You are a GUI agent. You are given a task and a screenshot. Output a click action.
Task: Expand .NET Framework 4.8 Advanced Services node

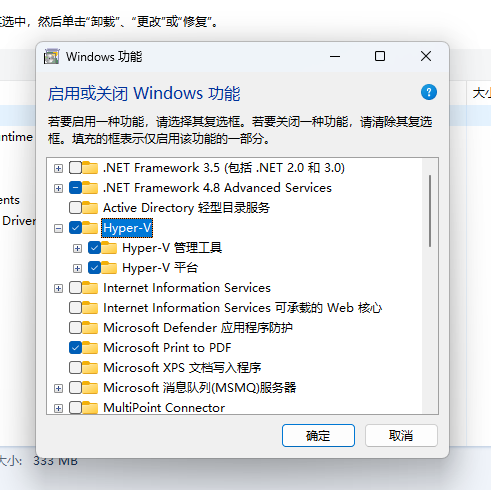coord(58,188)
